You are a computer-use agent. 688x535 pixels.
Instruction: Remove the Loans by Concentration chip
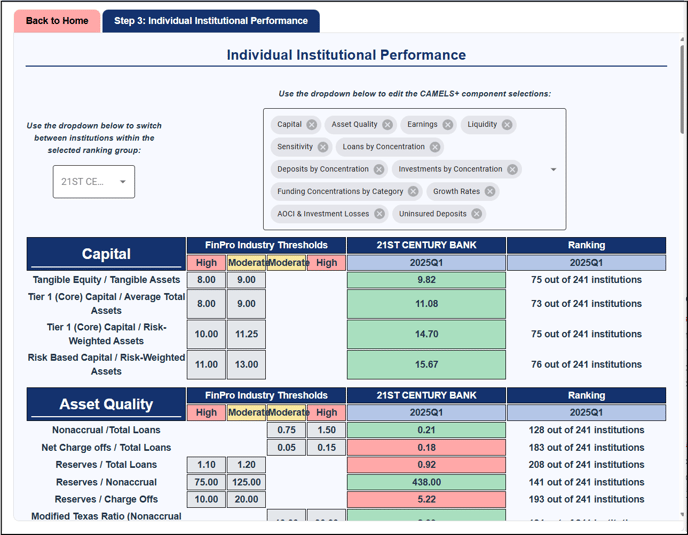435,147
